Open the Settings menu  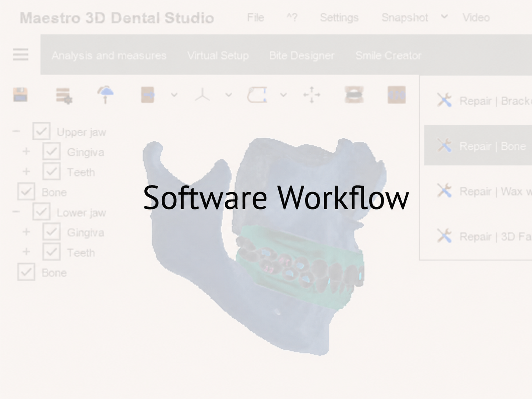tap(339, 17)
